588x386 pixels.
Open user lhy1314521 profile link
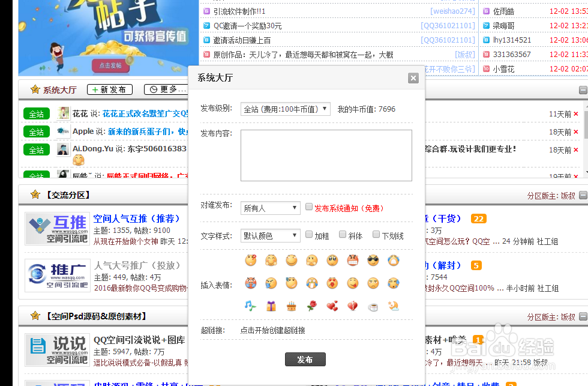512,40
